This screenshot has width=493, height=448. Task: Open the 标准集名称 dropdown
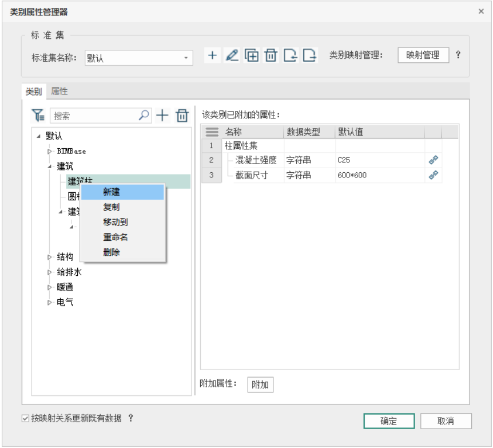(186, 58)
